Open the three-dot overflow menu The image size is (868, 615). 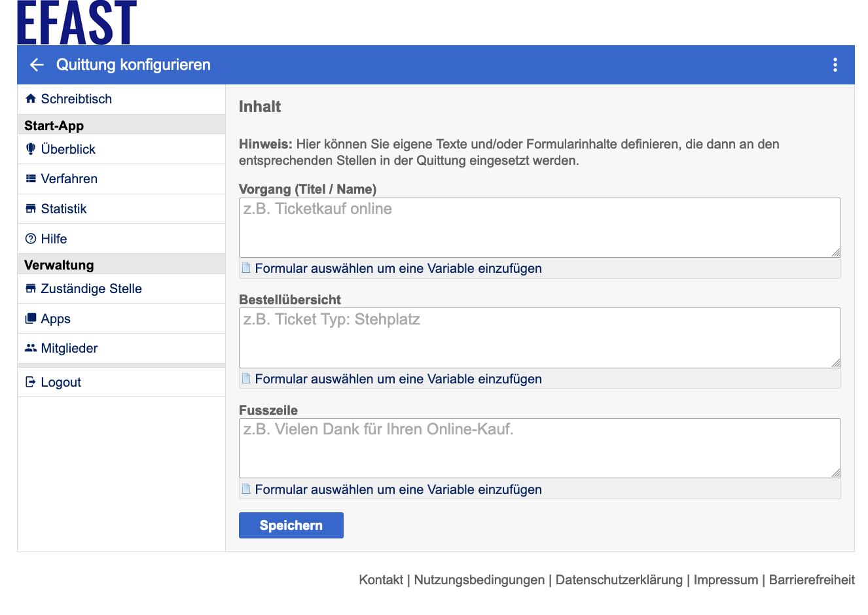pyautogui.click(x=835, y=65)
